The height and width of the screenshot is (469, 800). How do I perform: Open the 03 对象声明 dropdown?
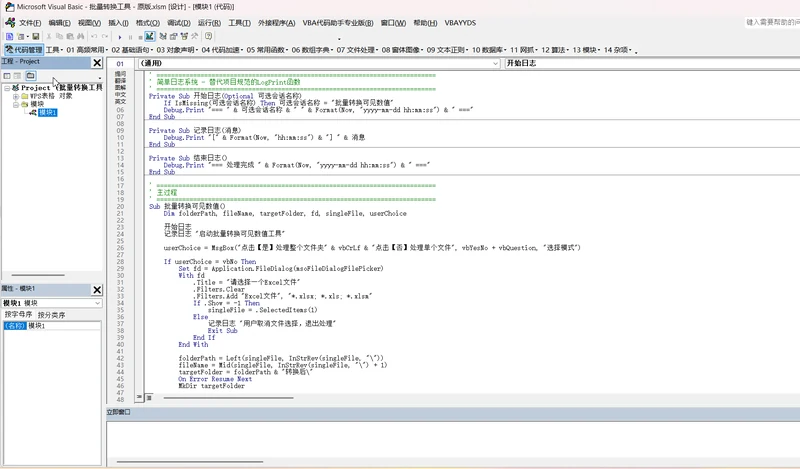(x=177, y=50)
